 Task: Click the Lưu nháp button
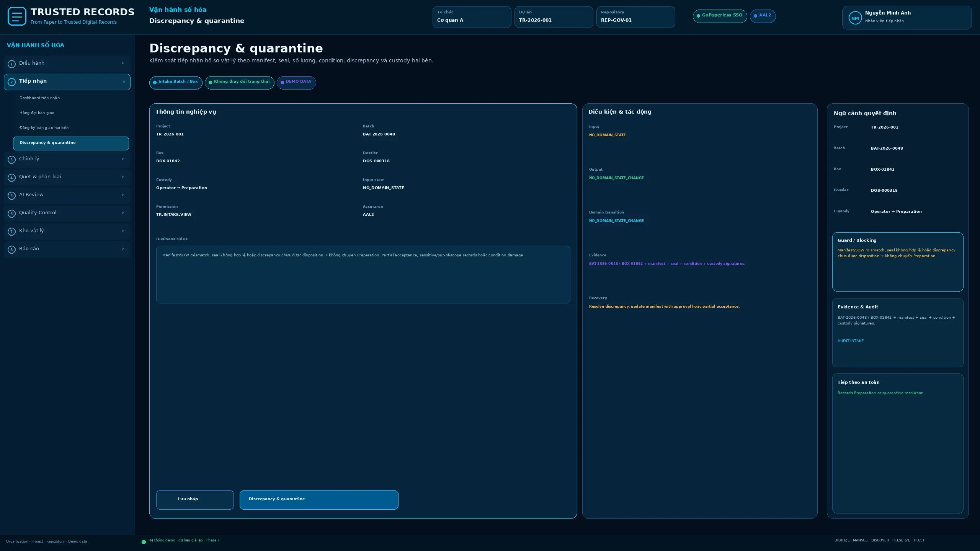pos(195,500)
